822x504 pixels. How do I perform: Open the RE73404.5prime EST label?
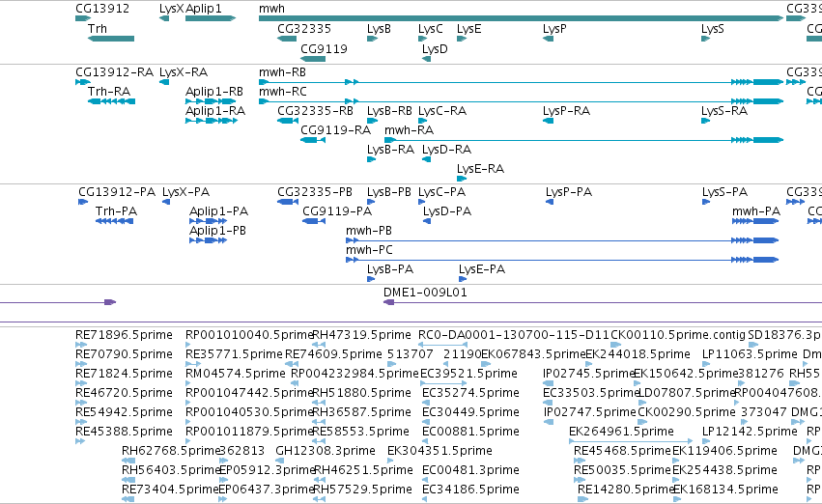170,490
